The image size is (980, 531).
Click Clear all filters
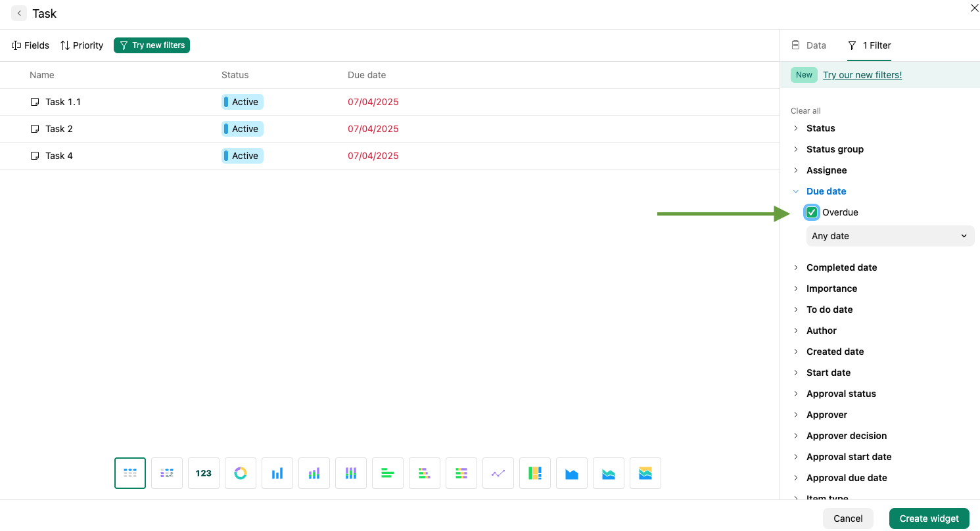coord(806,111)
